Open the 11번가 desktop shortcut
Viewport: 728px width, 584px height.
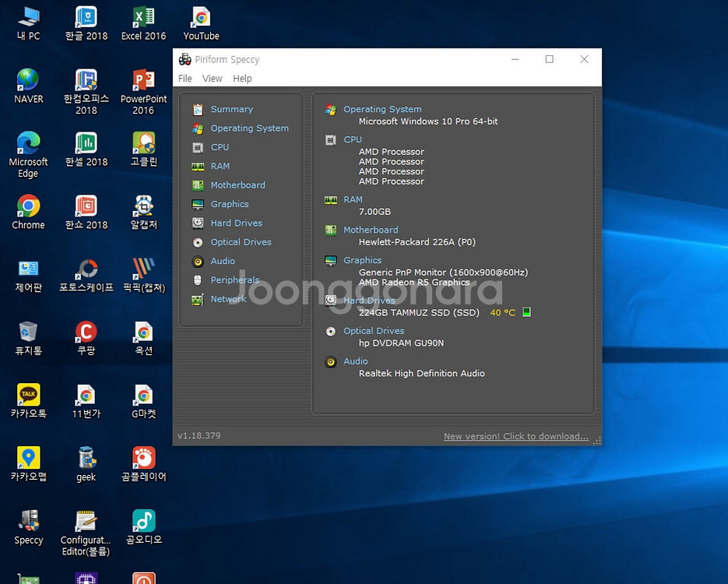tap(86, 402)
